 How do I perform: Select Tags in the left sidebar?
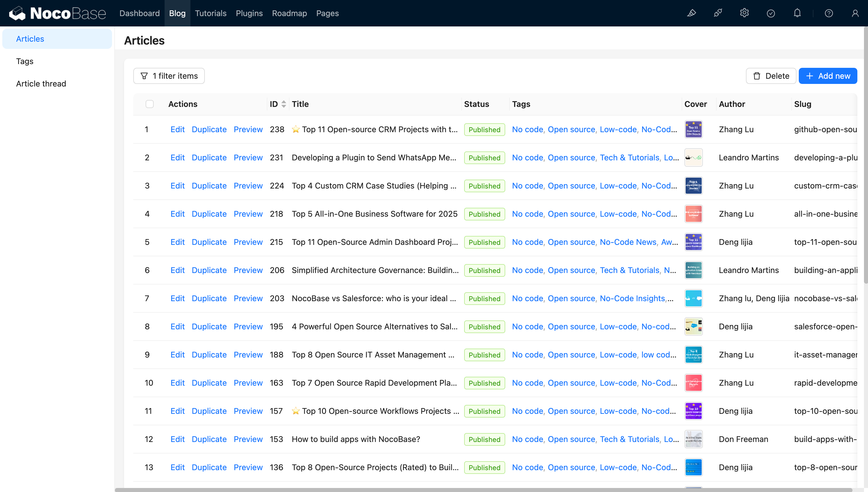pyautogui.click(x=25, y=61)
